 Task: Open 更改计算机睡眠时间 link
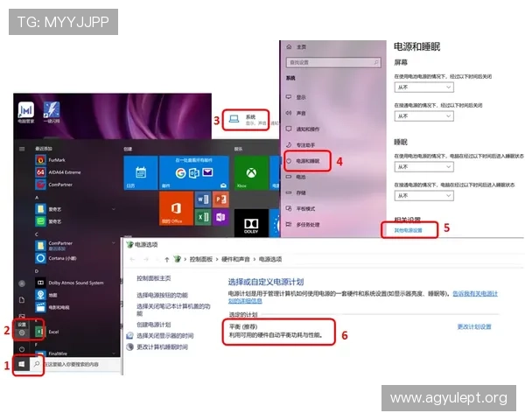pyautogui.click(x=162, y=346)
